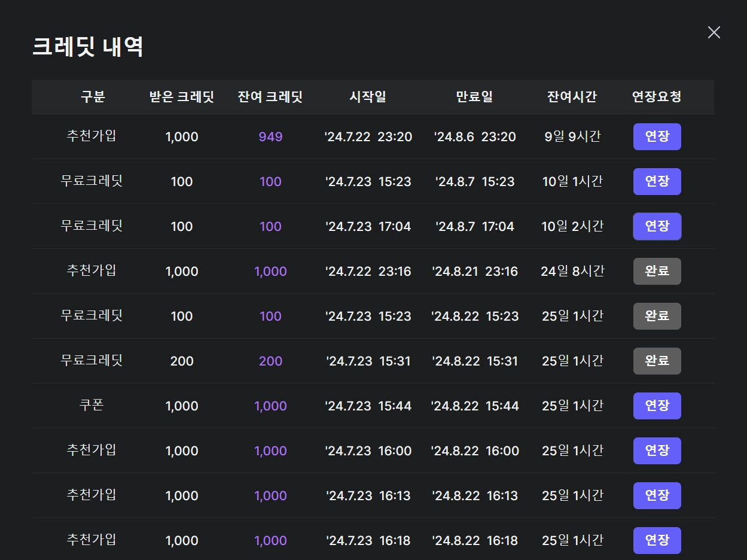The image size is (747, 560).
Task: Extend the 무료크레딧 row starting at 17:04
Action: click(657, 226)
